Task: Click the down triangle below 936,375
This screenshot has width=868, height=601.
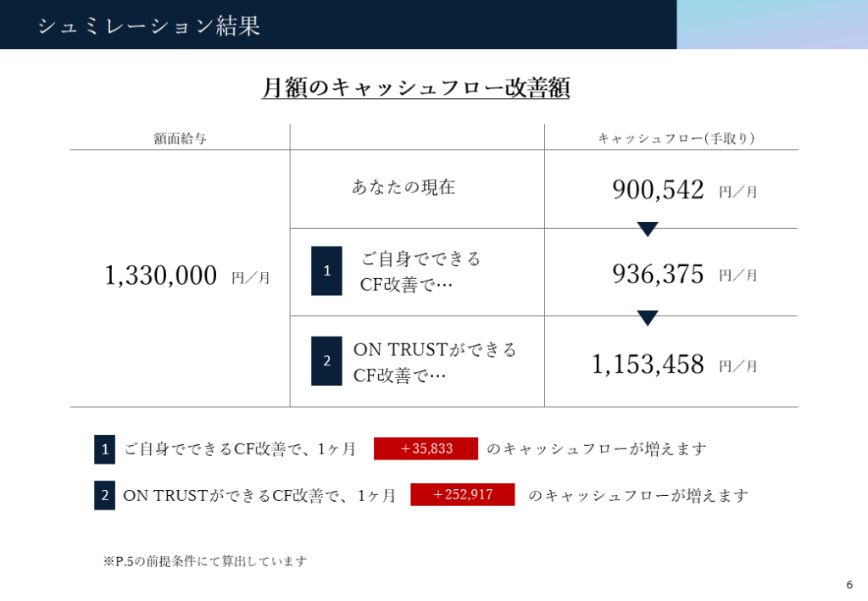Action: point(647,318)
